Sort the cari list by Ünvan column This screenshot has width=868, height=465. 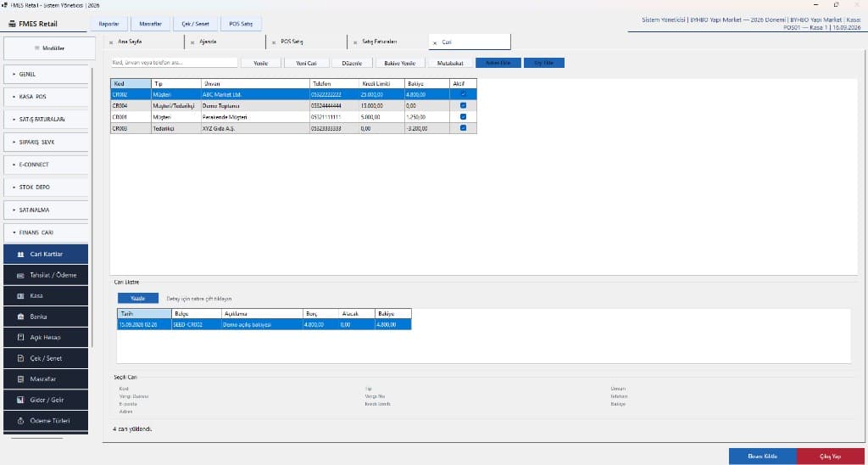point(254,84)
